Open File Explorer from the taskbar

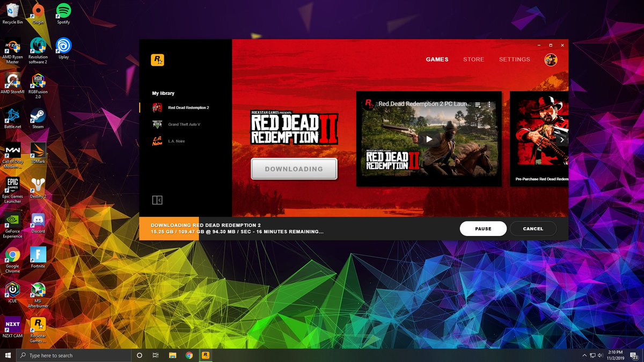pyautogui.click(x=173, y=355)
